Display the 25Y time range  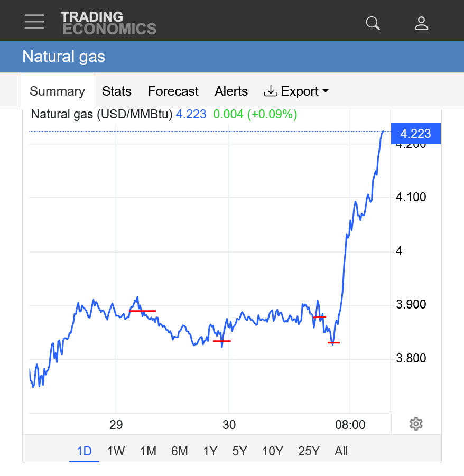coord(309,451)
